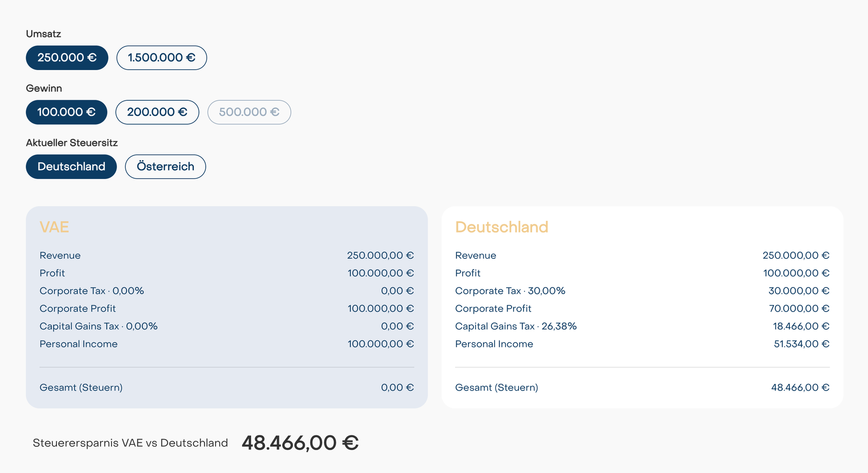This screenshot has height=473, width=868.
Task: Click the Umsatz section heading
Action: 43,33
